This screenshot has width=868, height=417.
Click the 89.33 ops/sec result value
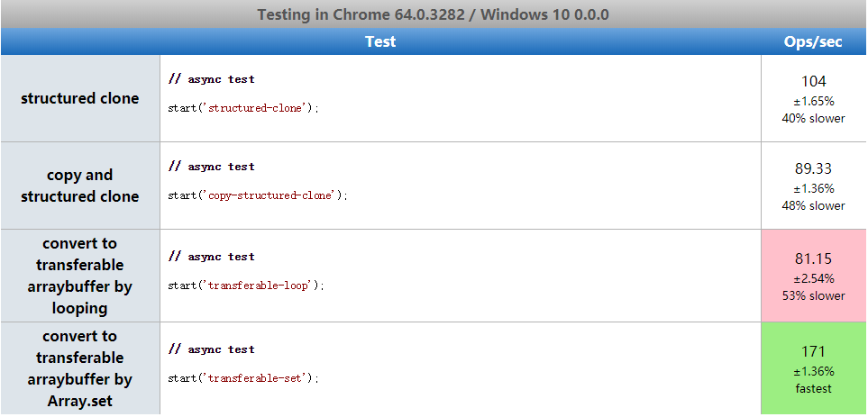[813, 168]
